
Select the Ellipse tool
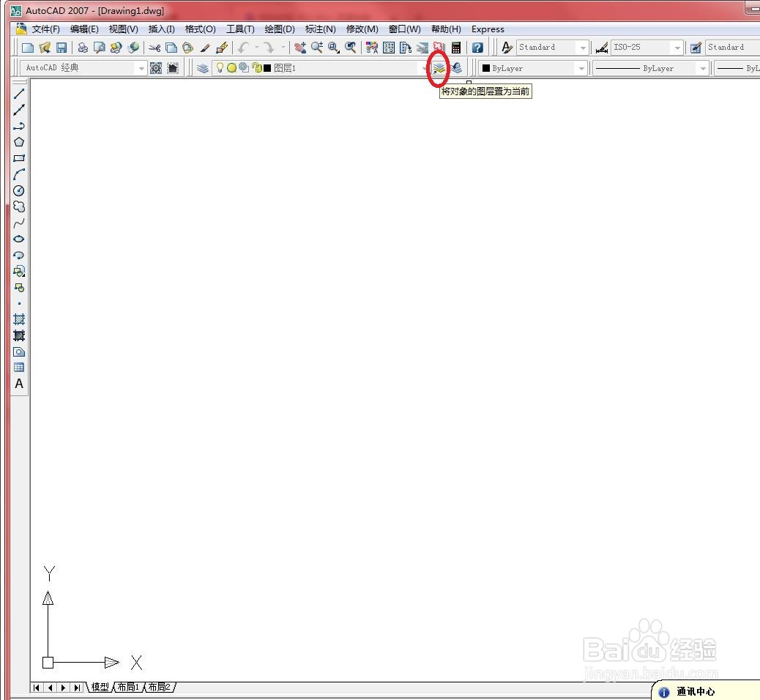tap(19, 239)
